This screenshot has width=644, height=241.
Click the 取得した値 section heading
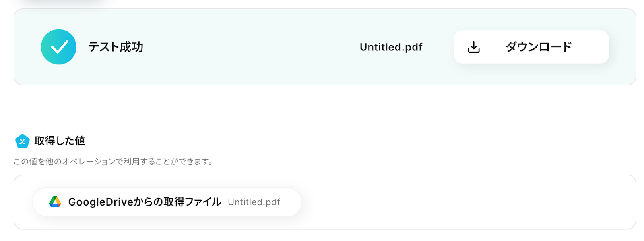click(60, 141)
